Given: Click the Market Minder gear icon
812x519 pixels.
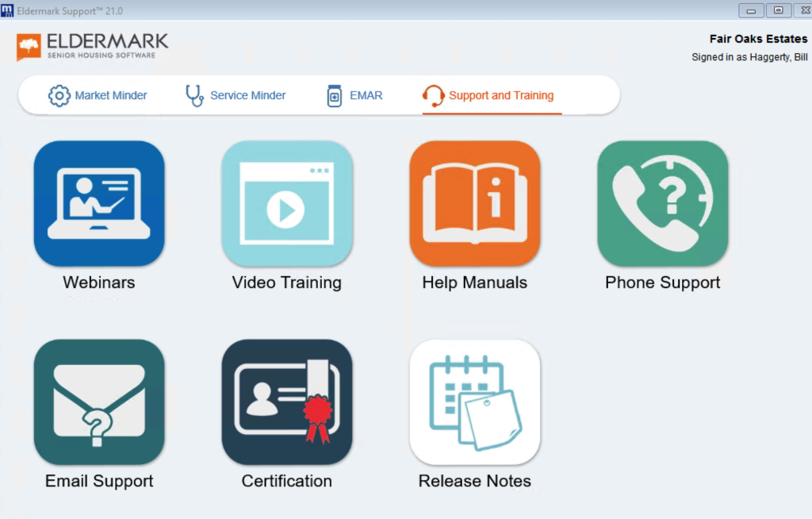Looking at the screenshot, I should [59, 95].
